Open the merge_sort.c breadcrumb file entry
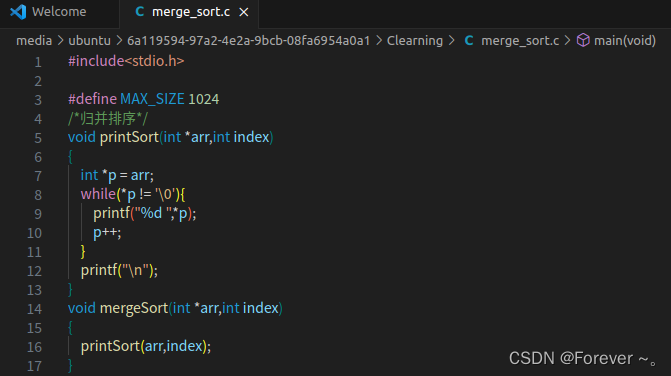Screen dimensions: 671x376 (520, 41)
